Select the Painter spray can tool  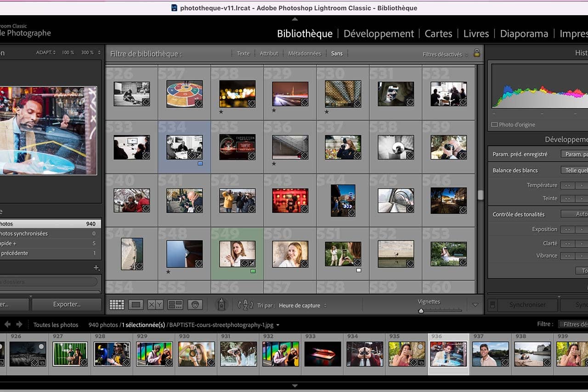pyautogui.click(x=221, y=304)
